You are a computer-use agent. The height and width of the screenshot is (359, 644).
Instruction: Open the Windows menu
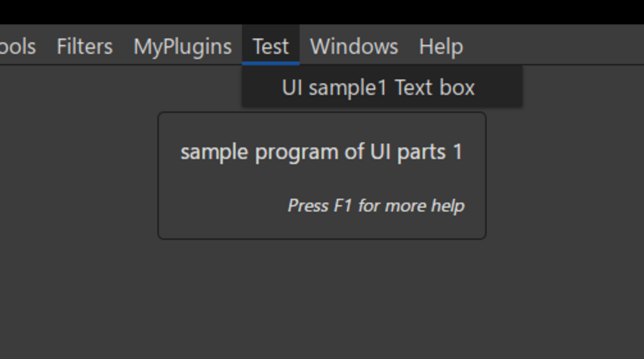click(x=353, y=47)
